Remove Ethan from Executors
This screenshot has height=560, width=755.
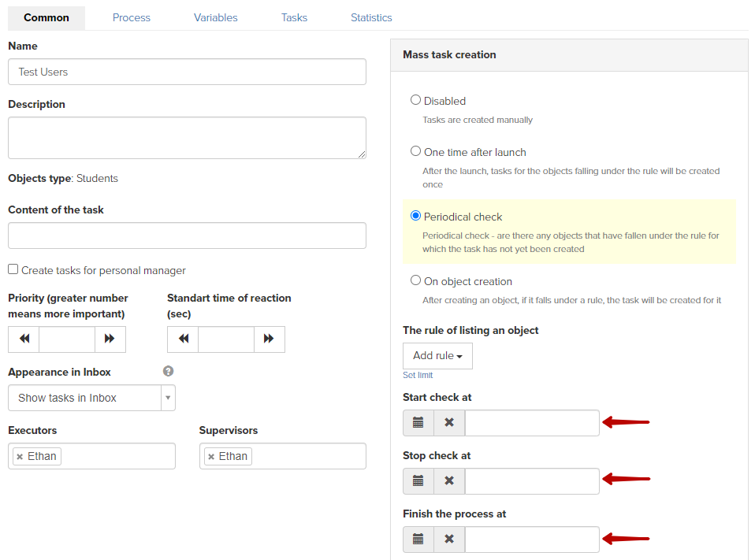coord(20,457)
